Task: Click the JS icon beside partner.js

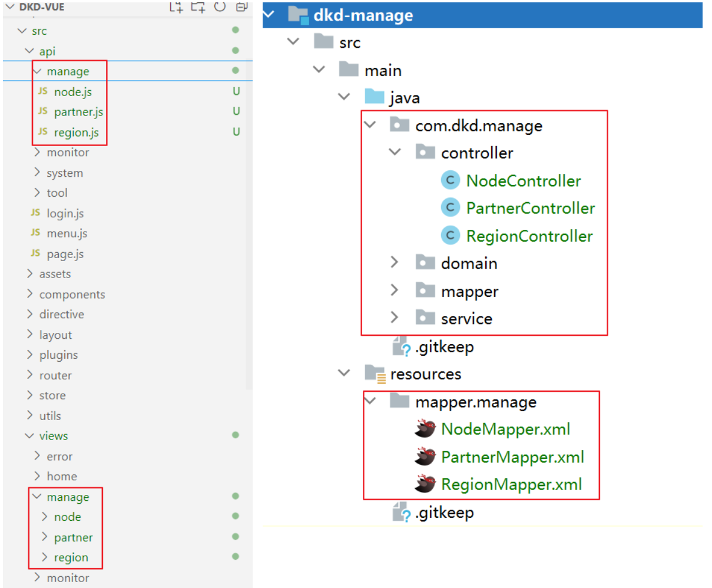Action: (43, 111)
